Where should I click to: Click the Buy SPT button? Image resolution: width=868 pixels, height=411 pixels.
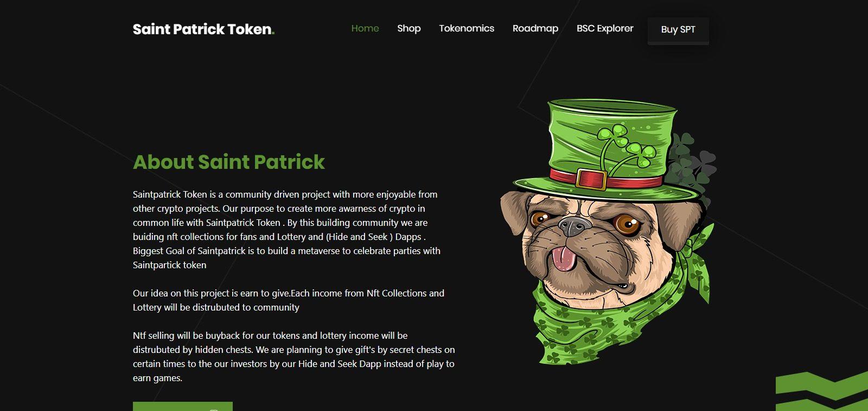pos(678,30)
